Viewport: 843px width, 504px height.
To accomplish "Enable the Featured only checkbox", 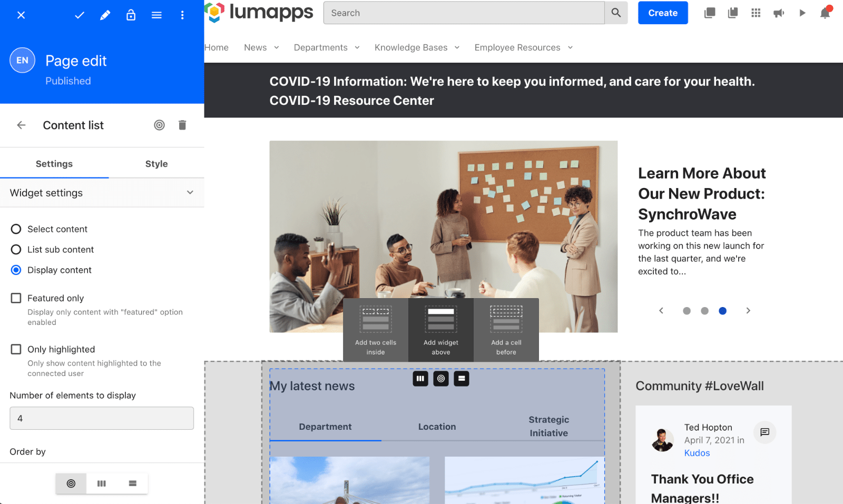I will pyautogui.click(x=16, y=298).
